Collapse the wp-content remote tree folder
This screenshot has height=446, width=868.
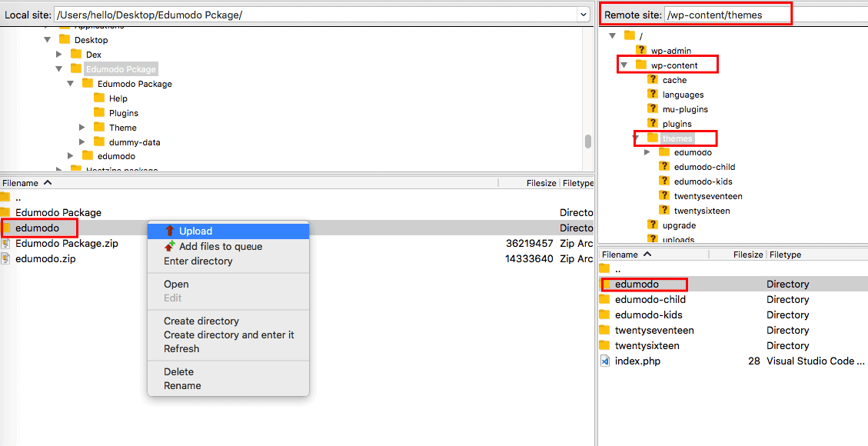point(624,65)
